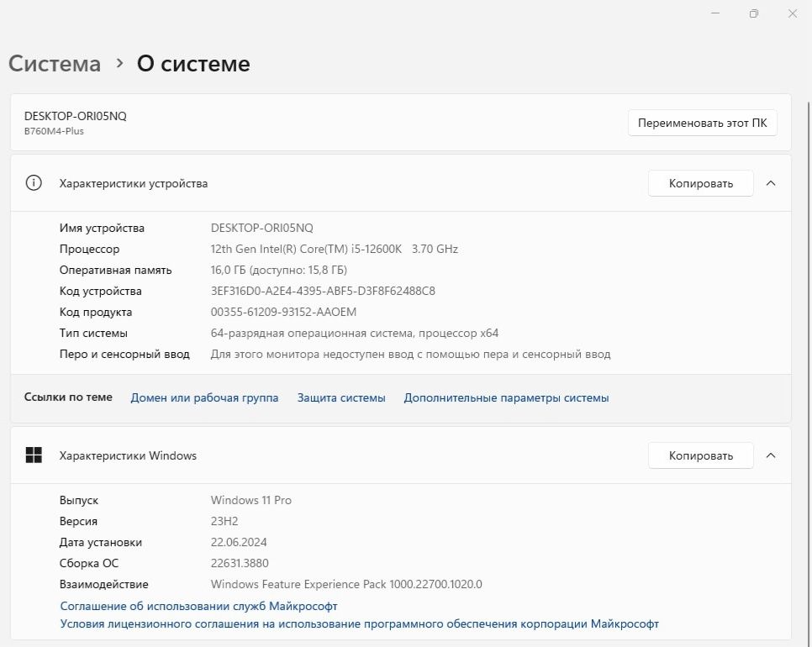Click the breadcrumb chevron between Система and О системе

coord(119,63)
